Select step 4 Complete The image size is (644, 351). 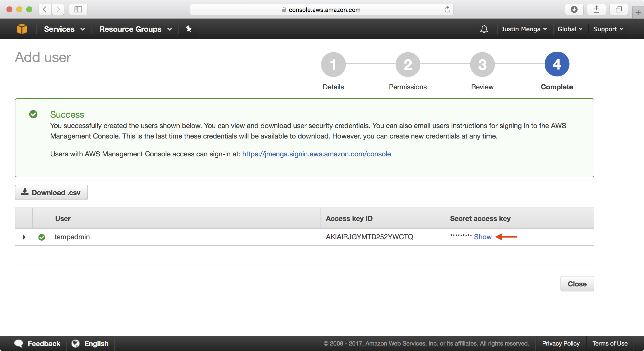pyautogui.click(x=557, y=64)
